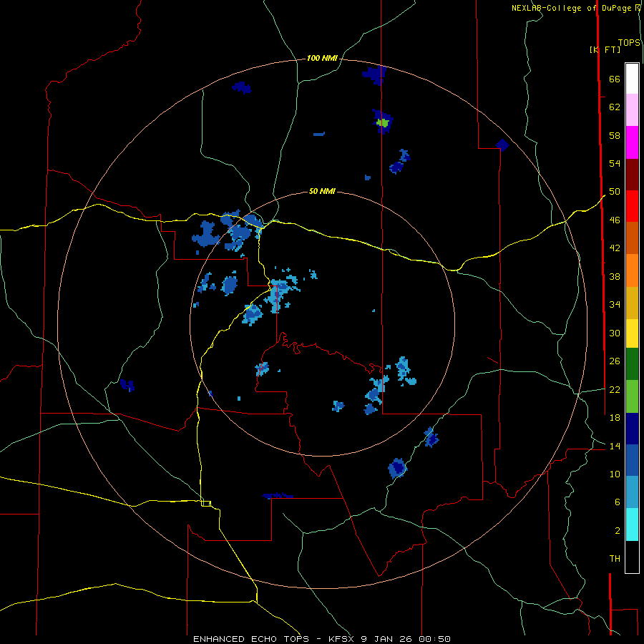Viewport: 644px width, 644px height.
Task: Click the 58 value on the legend
Action: click(x=615, y=135)
